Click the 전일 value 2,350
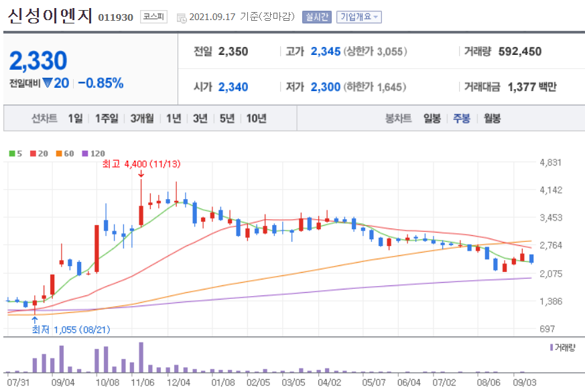Screen dimensions: 585x392 point(233,51)
